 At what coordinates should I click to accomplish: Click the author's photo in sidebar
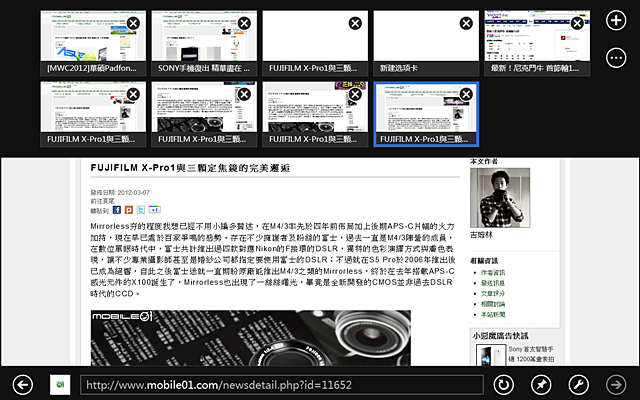tap(500, 198)
